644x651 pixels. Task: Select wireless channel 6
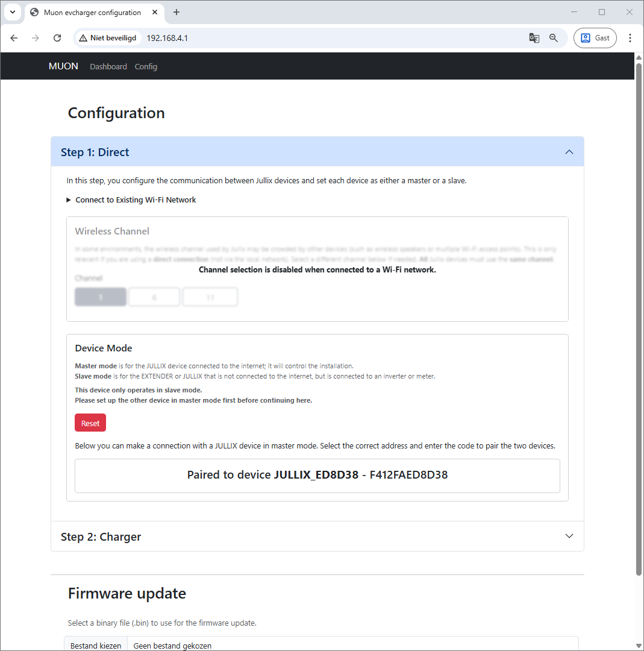154,297
